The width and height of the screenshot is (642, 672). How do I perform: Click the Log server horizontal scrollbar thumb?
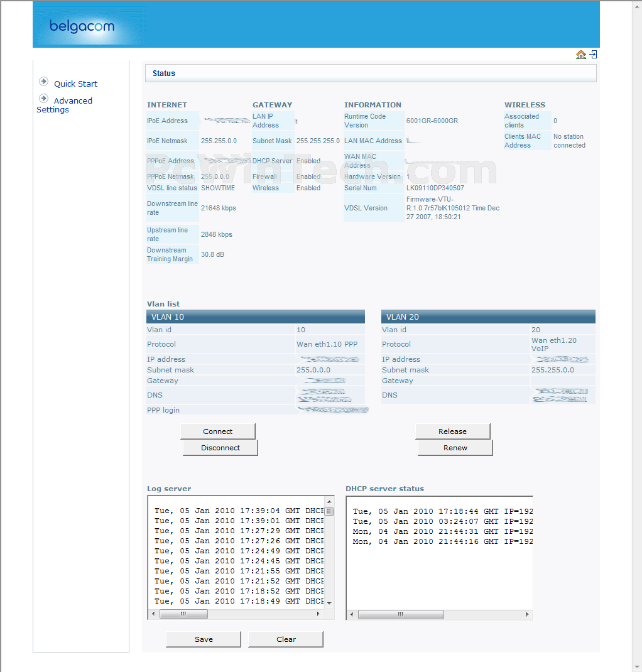click(183, 614)
